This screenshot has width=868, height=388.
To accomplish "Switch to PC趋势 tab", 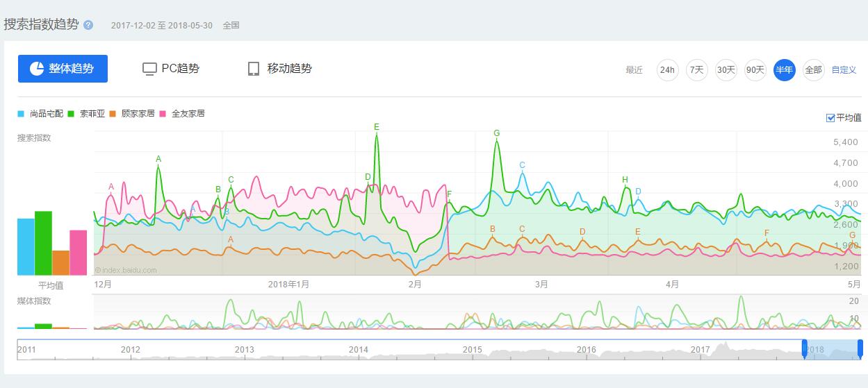I will pos(171,69).
